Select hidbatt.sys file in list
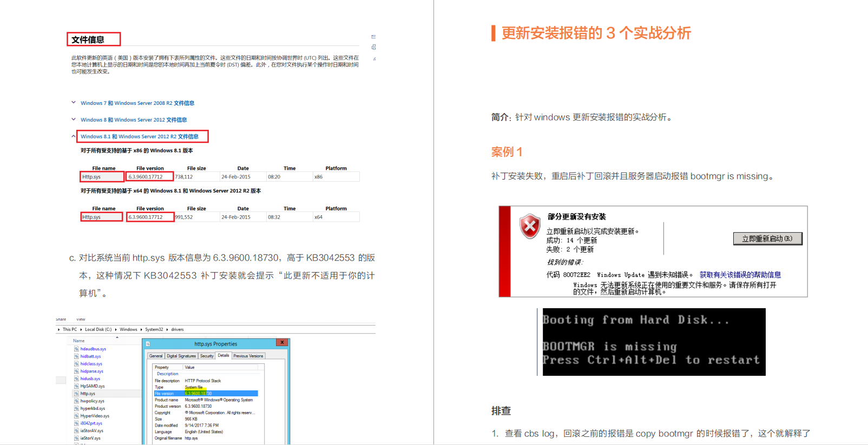This screenshot has width=868, height=445. 90,356
